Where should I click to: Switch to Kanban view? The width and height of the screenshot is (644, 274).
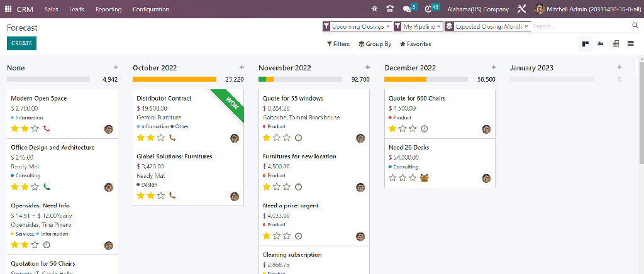586,44
